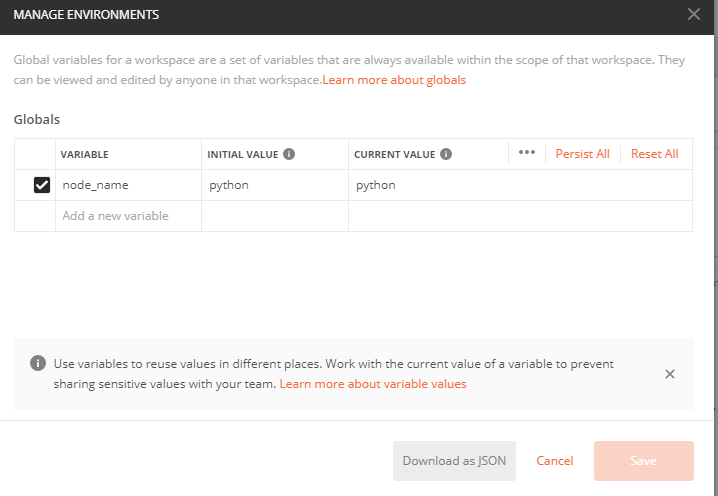
Task: Edit the python current value cell
Action: coord(520,185)
